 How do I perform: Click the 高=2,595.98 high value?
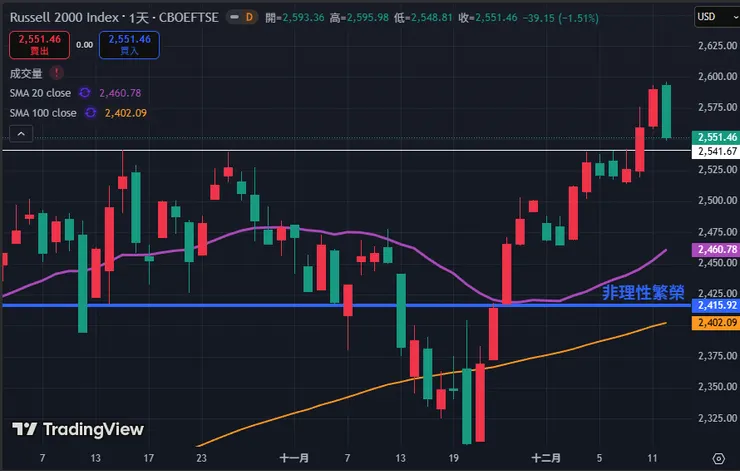359,18
